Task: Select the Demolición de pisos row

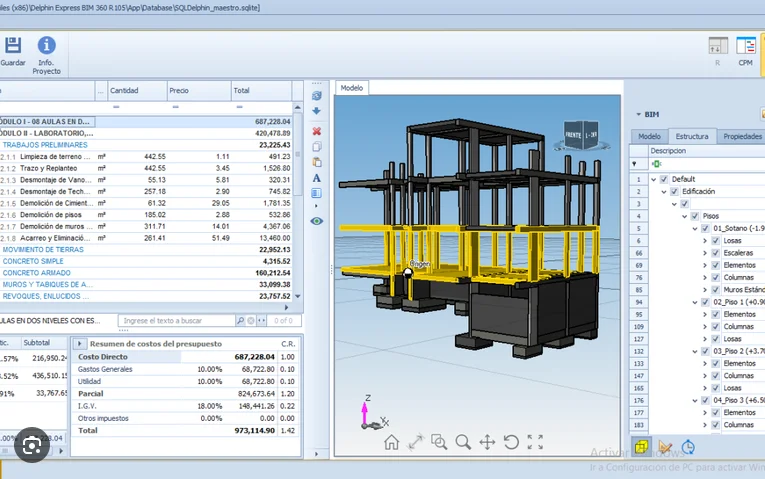Action: tap(146, 215)
